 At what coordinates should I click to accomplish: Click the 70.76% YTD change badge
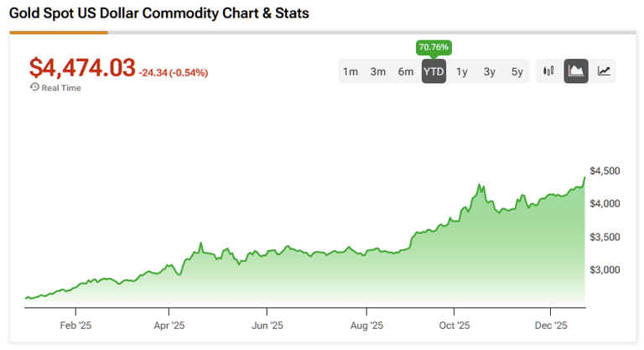[434, 47]
